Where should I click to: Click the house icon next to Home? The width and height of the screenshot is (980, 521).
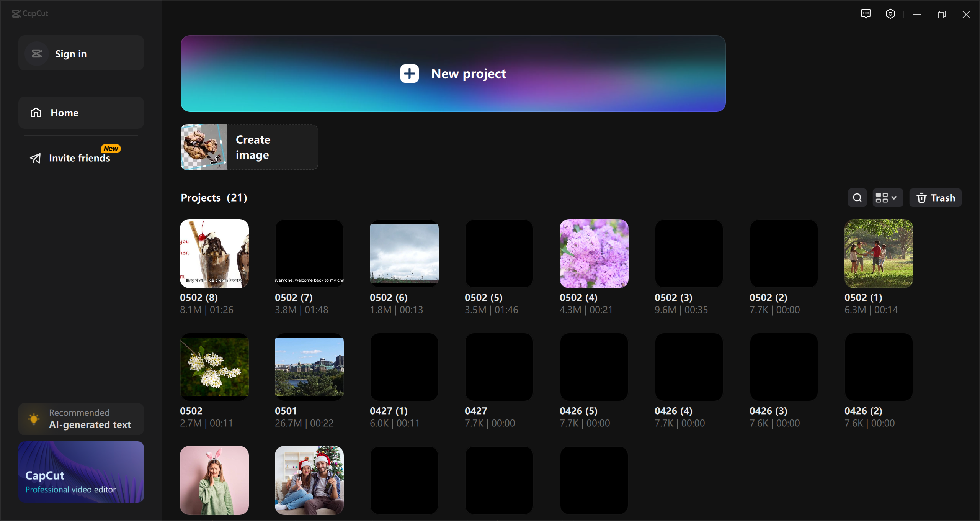tap(36, 112)
